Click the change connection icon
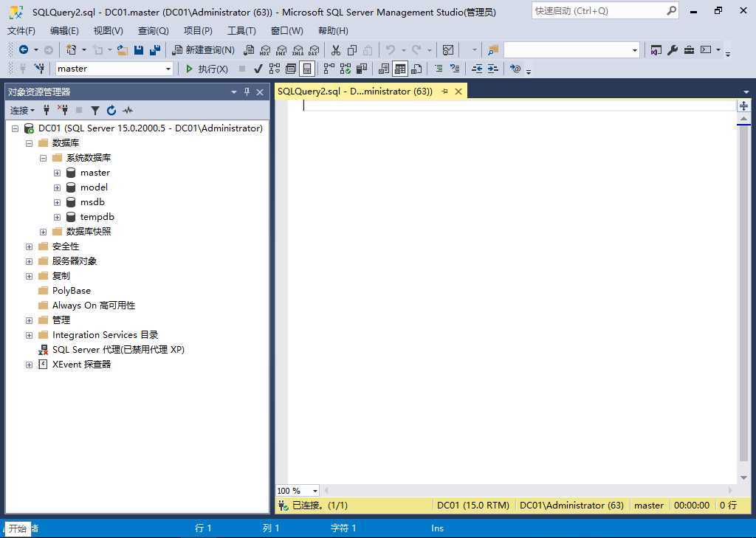Viewport: 756px width, 538px height. tap(40, 69)
